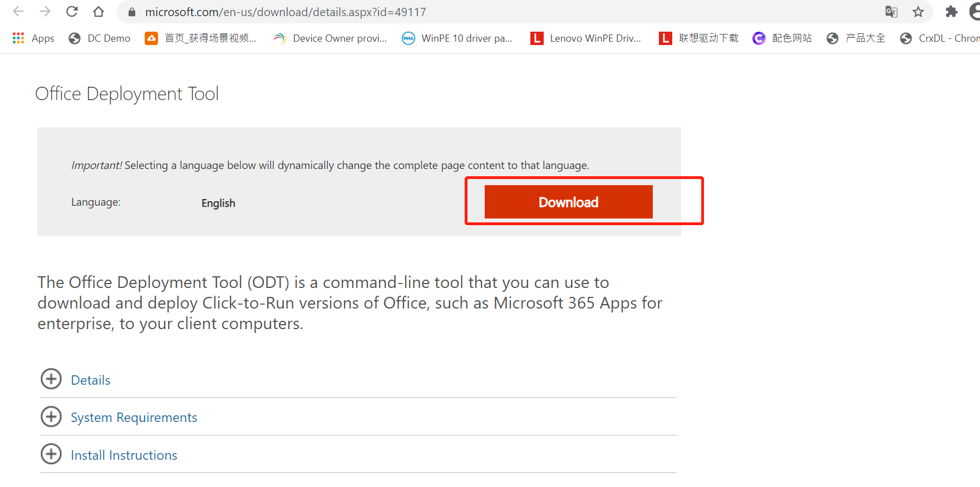The width and height of the screenshot is (980, 487).
Task: Open the Google Translate page icon
Action: point(892,12)
